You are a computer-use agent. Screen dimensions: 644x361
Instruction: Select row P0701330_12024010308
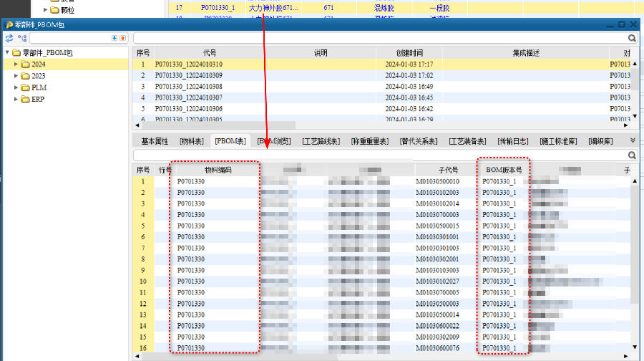[x=381, y=87]
